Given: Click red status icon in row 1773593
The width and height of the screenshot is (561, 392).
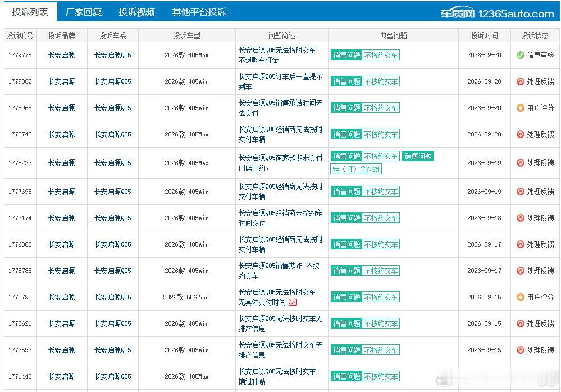Looking at the screenshot, I should (520, 350).
